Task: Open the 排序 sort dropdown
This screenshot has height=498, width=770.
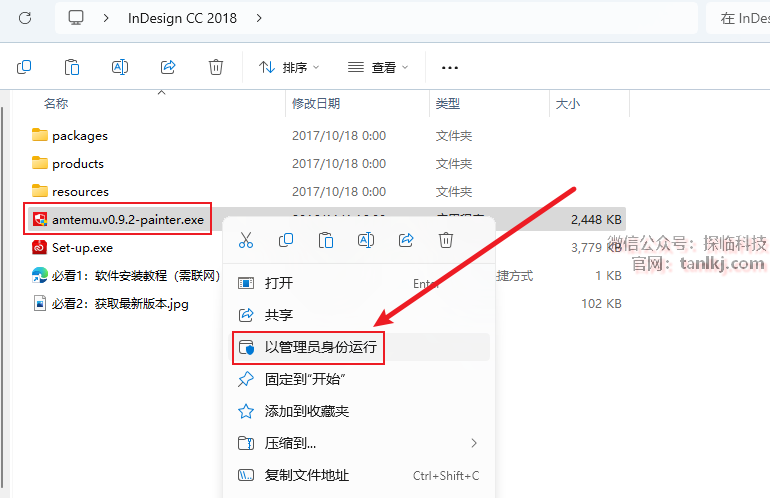Action: [x=289, y=67]
